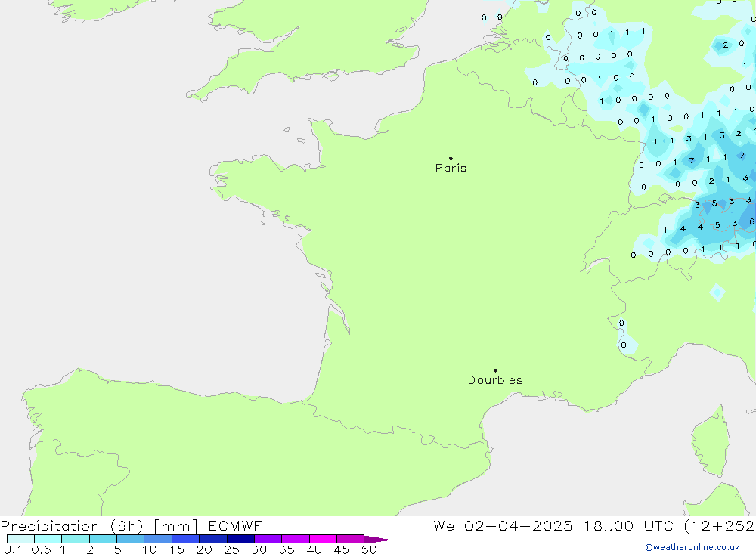Click the Corsica island on the map
The image size is (756, 554).
(x=711, y=441)
